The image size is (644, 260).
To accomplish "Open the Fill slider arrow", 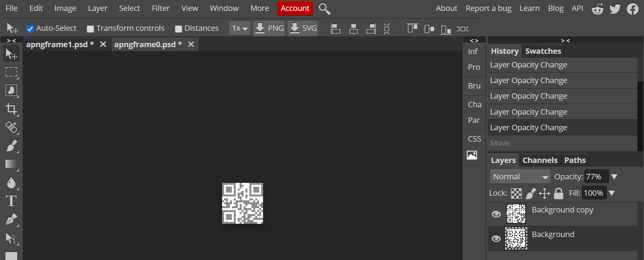I will point(612,193).
